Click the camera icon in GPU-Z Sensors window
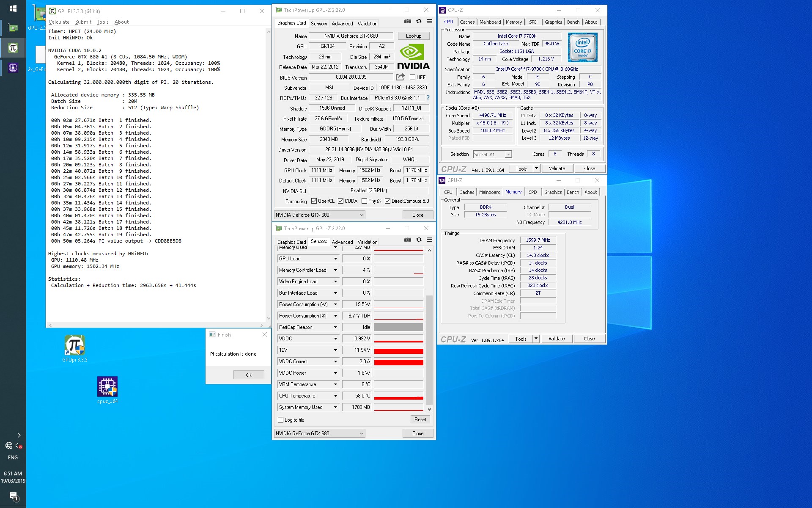This screenshot has height=508, width=812. (407, 240)
